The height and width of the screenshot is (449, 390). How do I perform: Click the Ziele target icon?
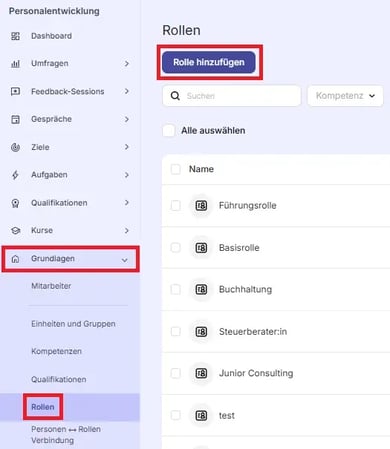click(x=15, y=147)
